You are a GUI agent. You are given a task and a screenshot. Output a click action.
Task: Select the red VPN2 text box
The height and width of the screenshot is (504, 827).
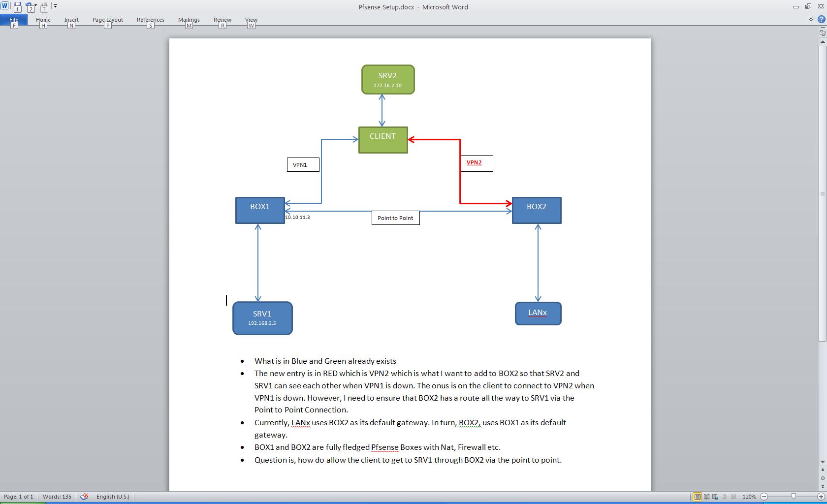pyautogui.click(x=477, y=163)
